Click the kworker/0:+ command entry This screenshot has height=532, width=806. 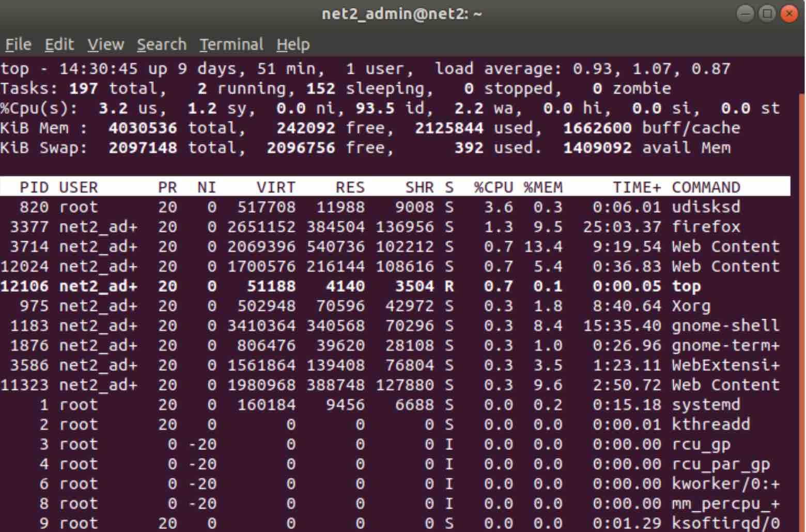pos(725,483)
